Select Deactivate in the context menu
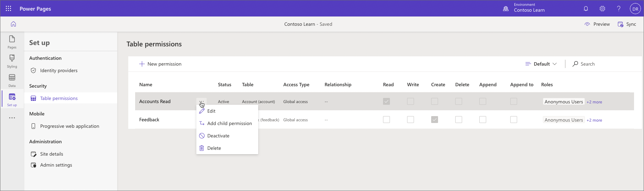Viewport: 644px width, 191px height. 218,136
